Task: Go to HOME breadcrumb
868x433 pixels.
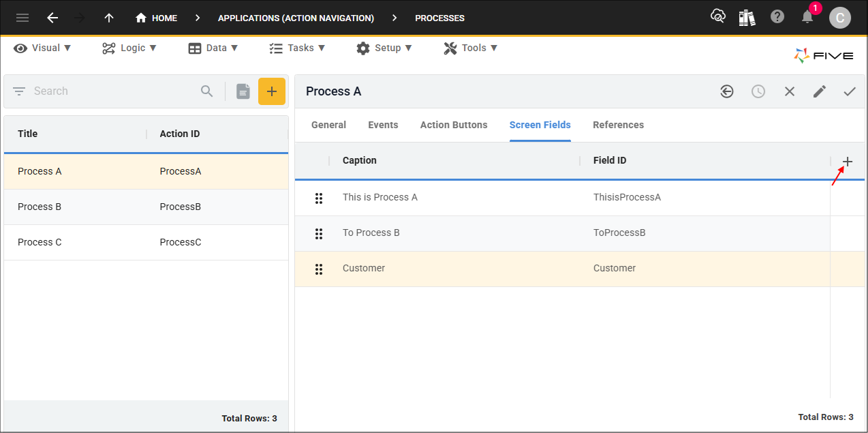Action: click(x=157, y=18)
